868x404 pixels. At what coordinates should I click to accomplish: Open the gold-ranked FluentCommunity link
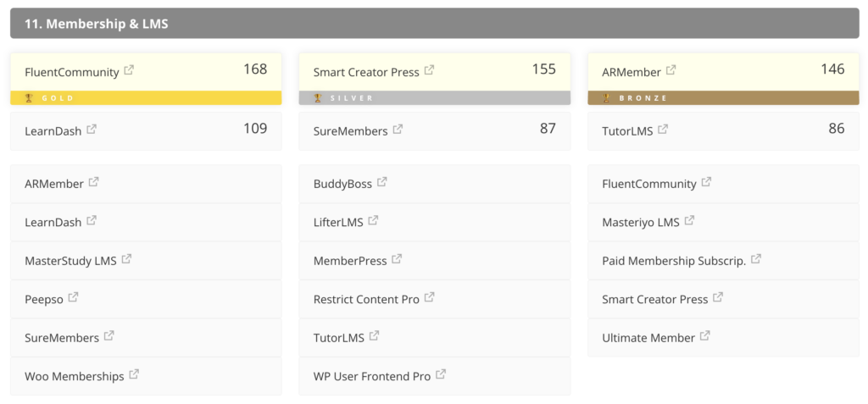click(x=72, y=72)
